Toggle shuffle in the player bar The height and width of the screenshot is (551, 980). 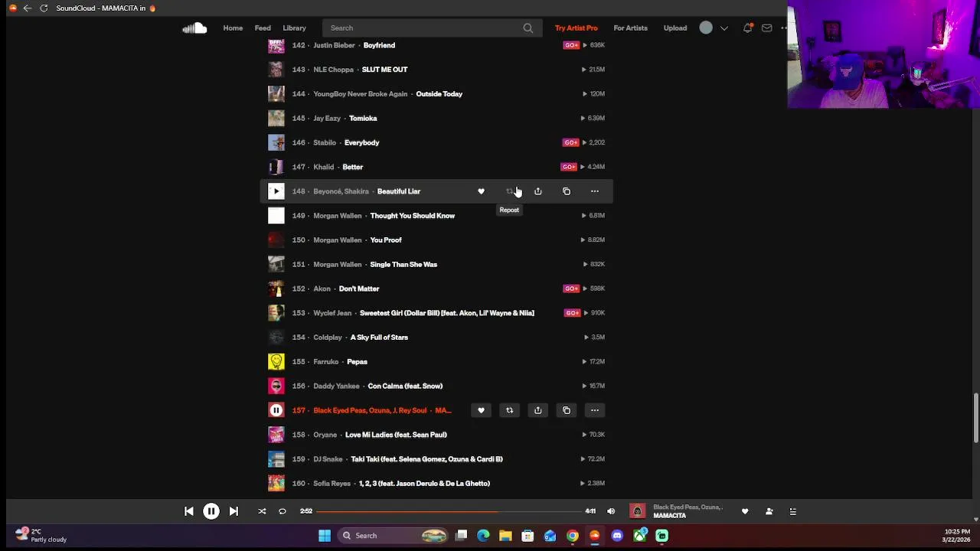pos(262,511)
